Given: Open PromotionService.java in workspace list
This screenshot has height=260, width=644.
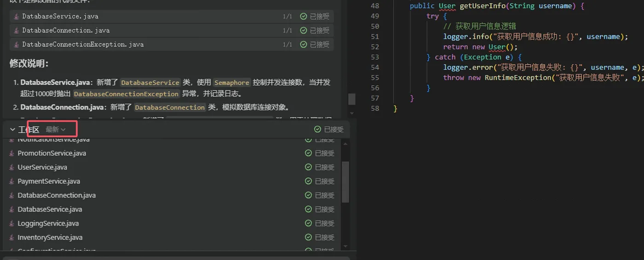Looking at the screenshot, I should (52, 153).
